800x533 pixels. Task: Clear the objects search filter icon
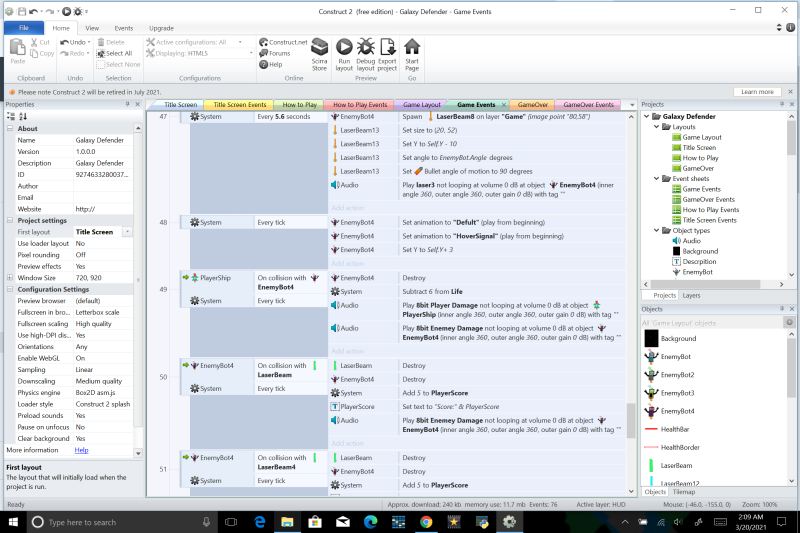[789, 322]
